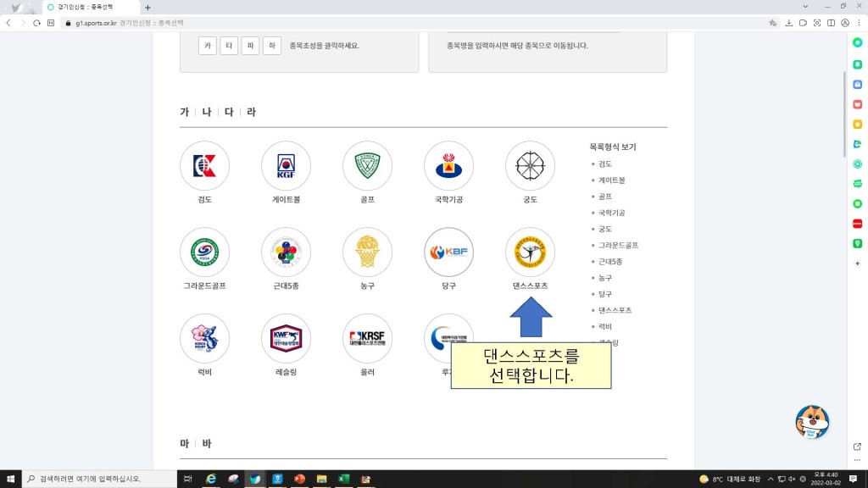Viewport: 868px width, 488px height.
Task: Select the 검도 sport logo icon
Action: [204, 166]
